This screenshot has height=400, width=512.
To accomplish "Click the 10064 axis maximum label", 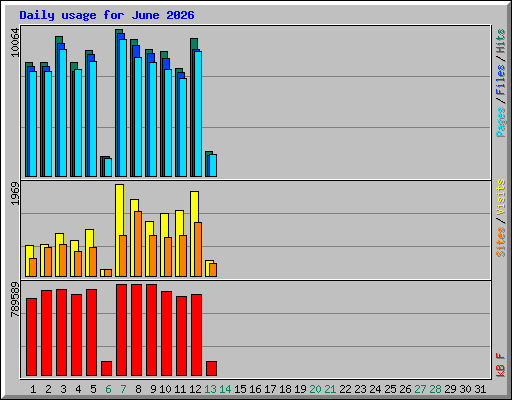I will (15, 42).
